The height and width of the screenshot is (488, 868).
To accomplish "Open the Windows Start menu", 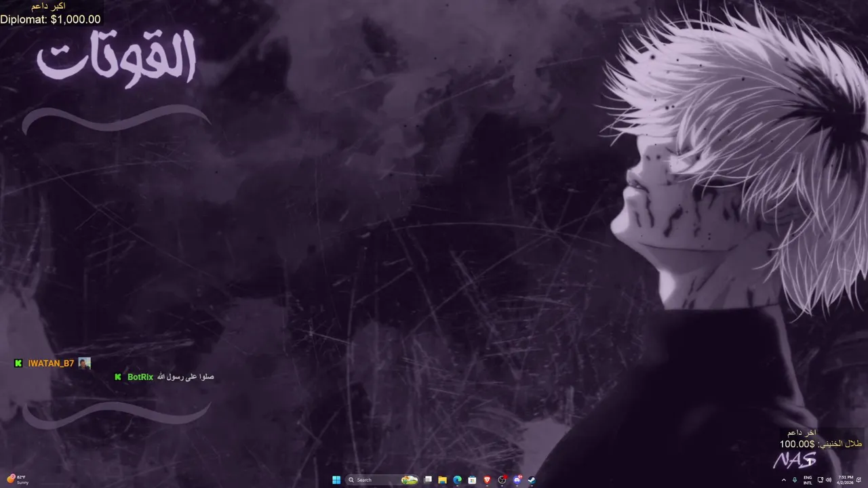I will 336,480.
